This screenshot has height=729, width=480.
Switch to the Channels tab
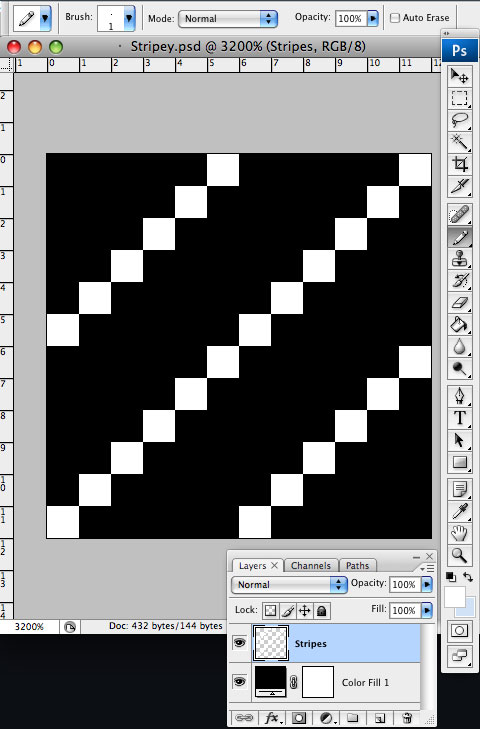click(x=310, y=565)
